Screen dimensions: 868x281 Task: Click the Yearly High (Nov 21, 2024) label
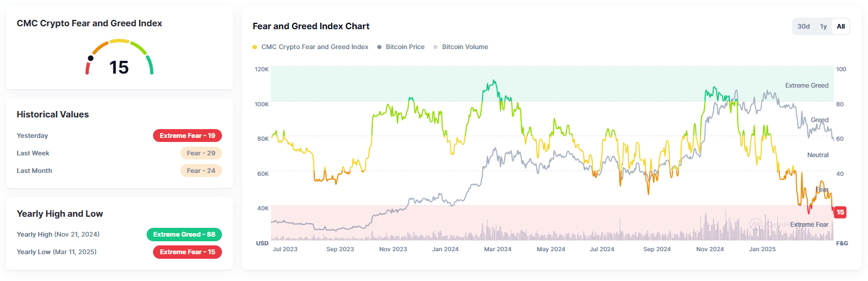coord(58,234)
